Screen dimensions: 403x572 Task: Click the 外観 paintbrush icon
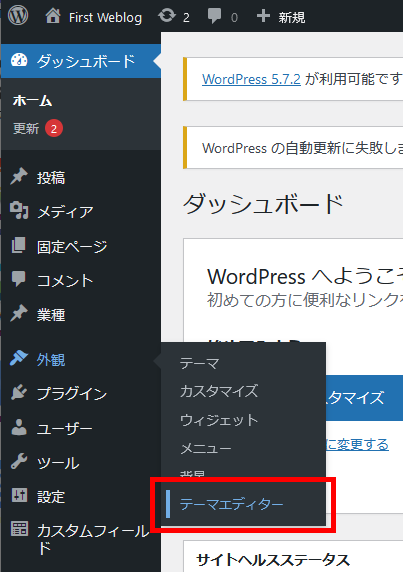point(19,358)
